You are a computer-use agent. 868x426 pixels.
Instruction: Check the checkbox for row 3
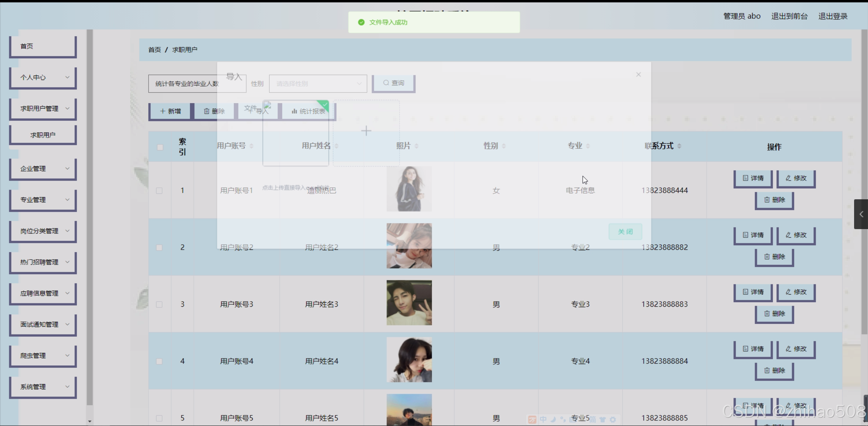coord(159,304)
